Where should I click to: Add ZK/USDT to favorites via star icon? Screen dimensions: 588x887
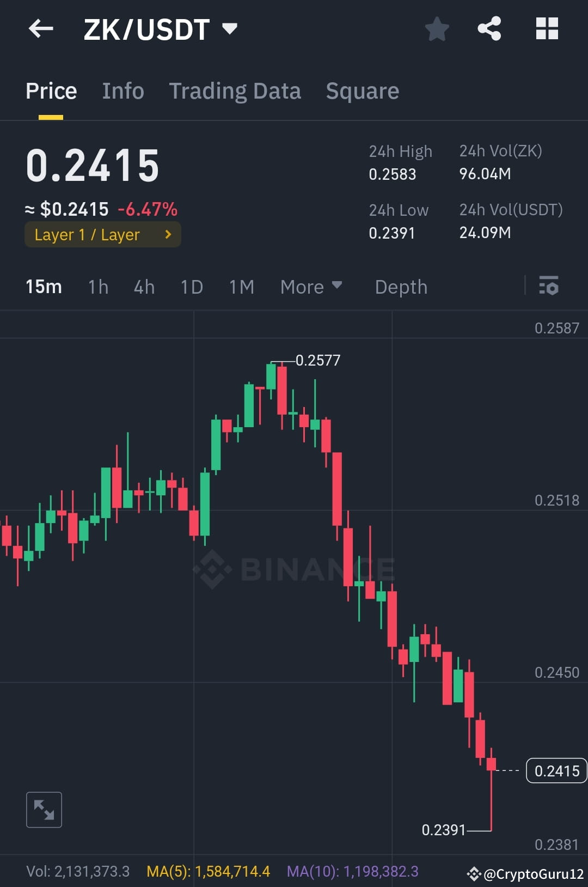coord(437,29)
